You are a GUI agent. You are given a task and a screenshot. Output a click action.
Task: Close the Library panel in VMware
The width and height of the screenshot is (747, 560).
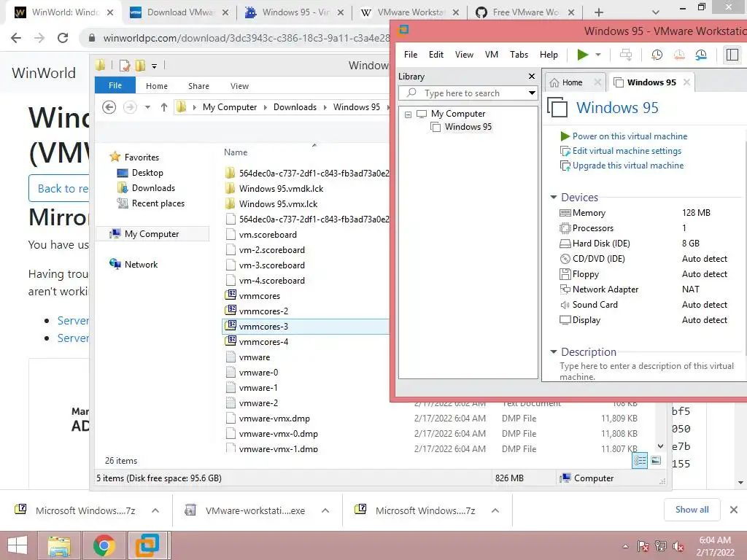[x=532, y=76]
